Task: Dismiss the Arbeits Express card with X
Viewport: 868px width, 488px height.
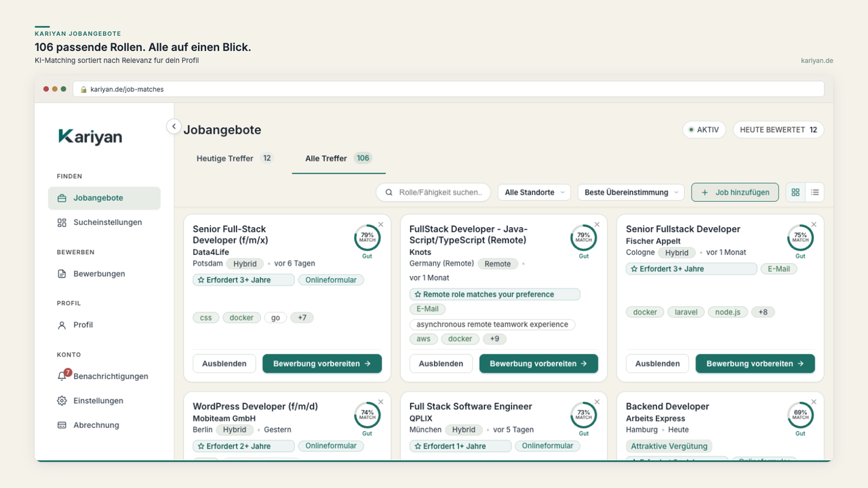Action: pyautogui.click(x=814, y=402)
